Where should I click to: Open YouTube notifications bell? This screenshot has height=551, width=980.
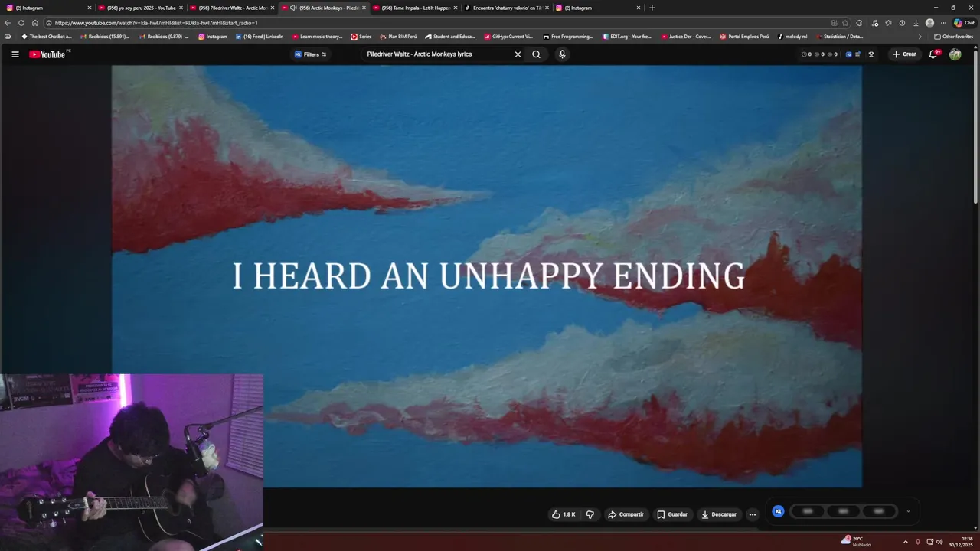(x=933, y=54)
